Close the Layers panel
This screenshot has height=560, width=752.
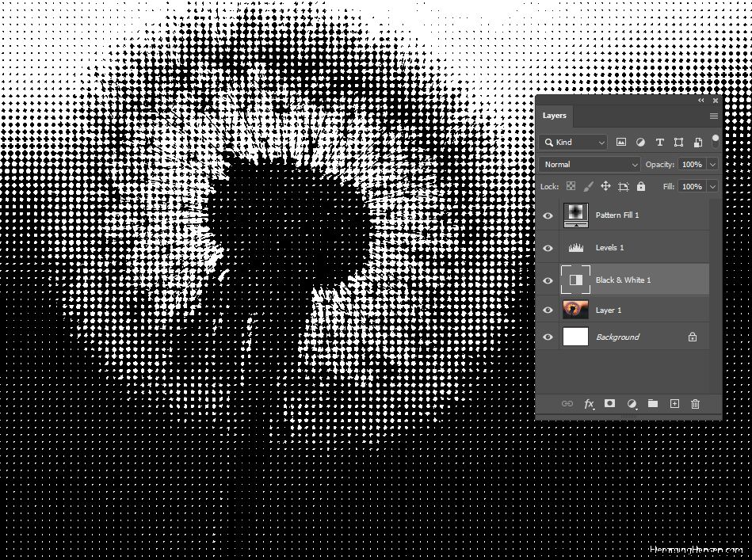[x=715, y=101]
